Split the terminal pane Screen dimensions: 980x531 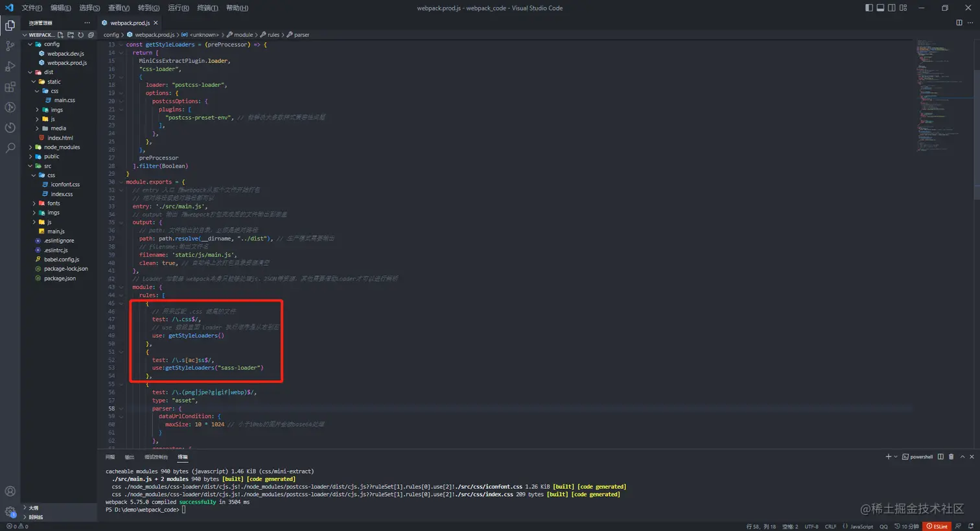[x=940, y=457]
